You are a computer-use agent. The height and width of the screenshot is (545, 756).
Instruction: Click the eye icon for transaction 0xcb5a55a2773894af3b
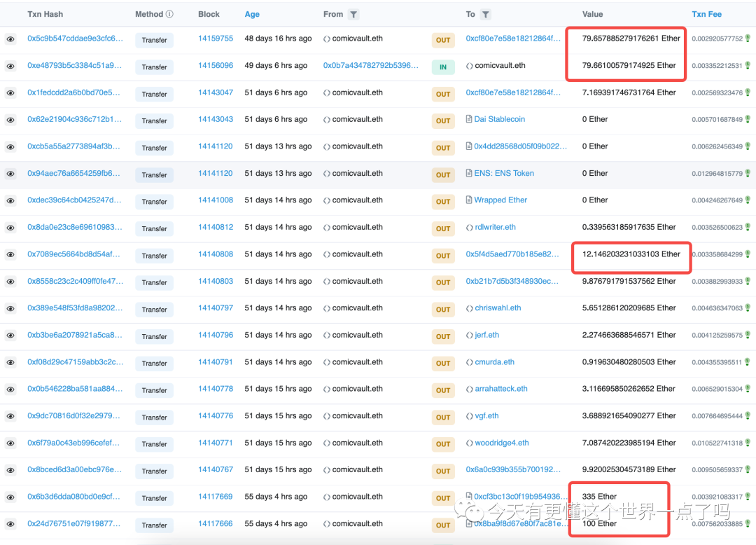click(10, 147)
